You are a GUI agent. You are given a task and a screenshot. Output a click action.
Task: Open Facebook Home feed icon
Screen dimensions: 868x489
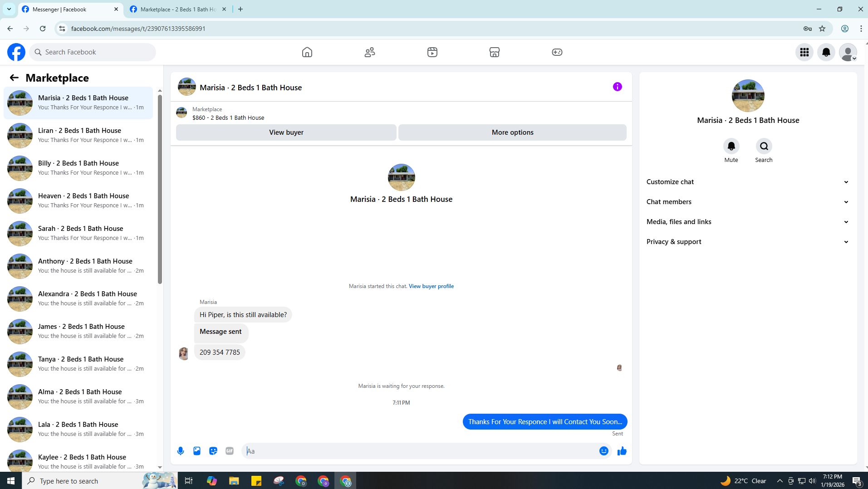(307, 52)
